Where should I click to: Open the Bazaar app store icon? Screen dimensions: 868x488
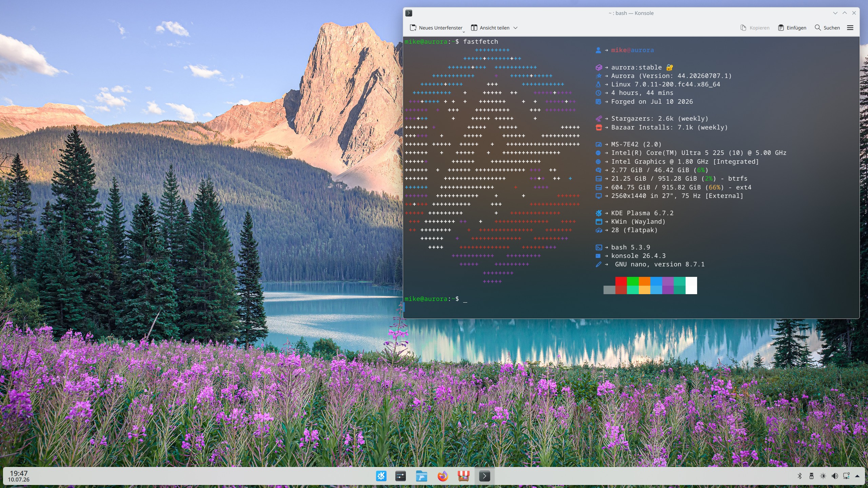tap(463, 476)
